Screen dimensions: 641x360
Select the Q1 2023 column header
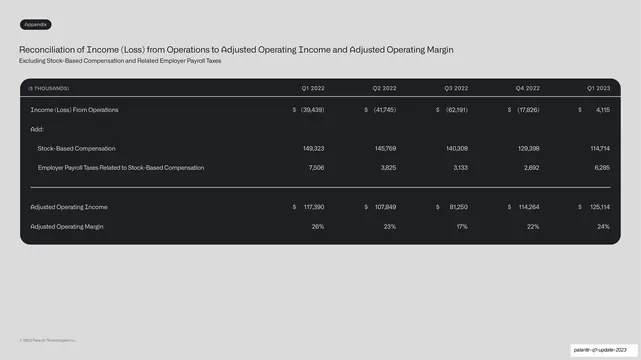pyautogui.click(x=598, y=88)
